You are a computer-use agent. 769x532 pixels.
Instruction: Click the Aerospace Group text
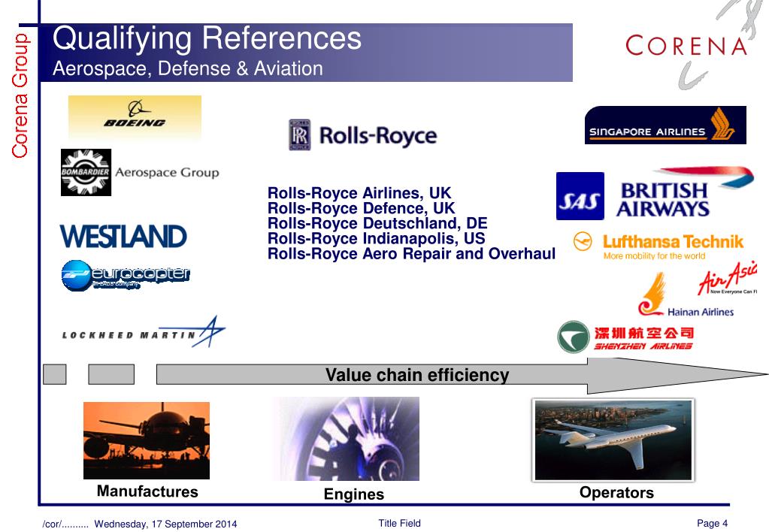pyautogui.click(x=167, y=173)
